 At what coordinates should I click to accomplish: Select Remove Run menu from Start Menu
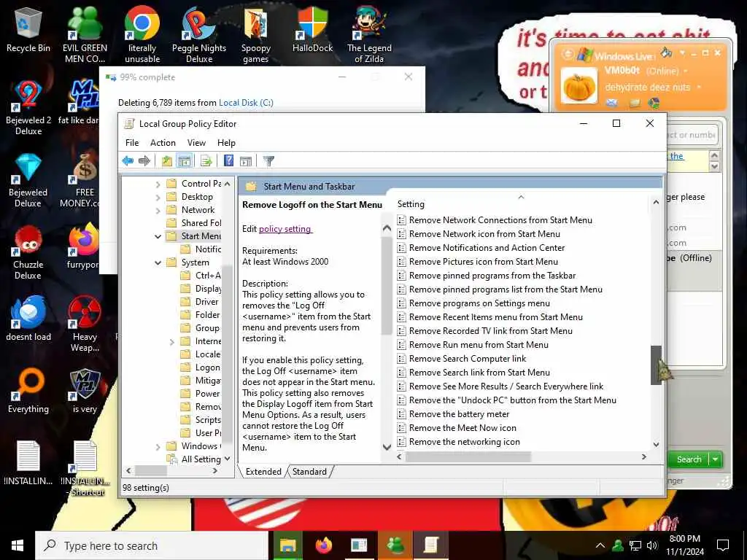point(479,345)
